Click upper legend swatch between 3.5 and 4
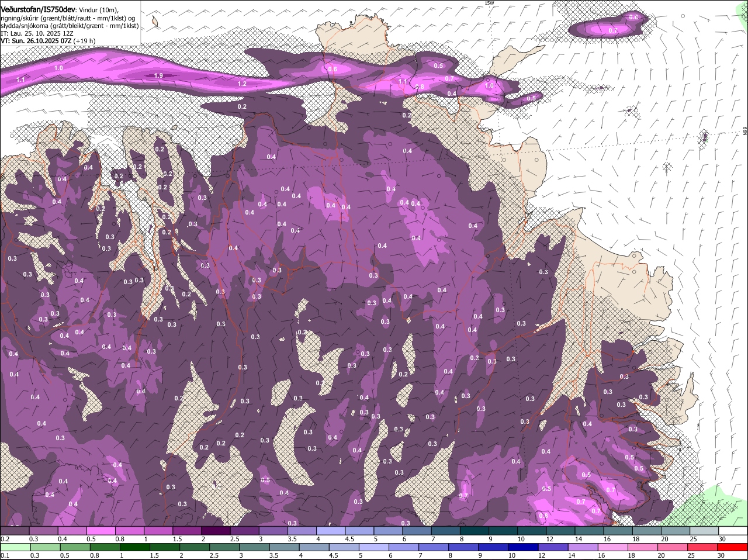 (x=302, y=530)
